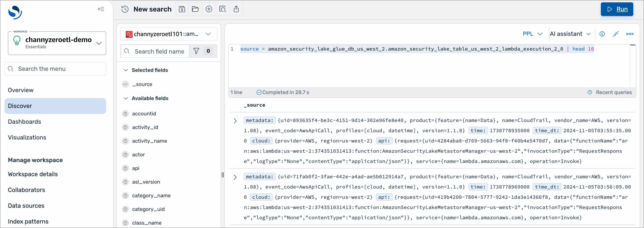Viewport: 644px width, 228px height.
Task: Select the activity_id field
Action: pyautogui.click(x=145, y=127)
